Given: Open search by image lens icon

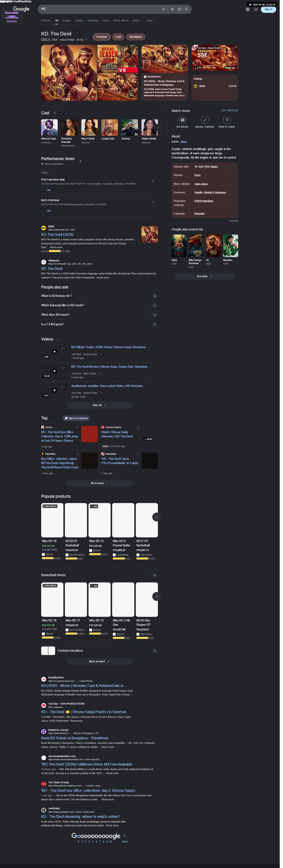Looking at the screenshot, I should point(179,9).
